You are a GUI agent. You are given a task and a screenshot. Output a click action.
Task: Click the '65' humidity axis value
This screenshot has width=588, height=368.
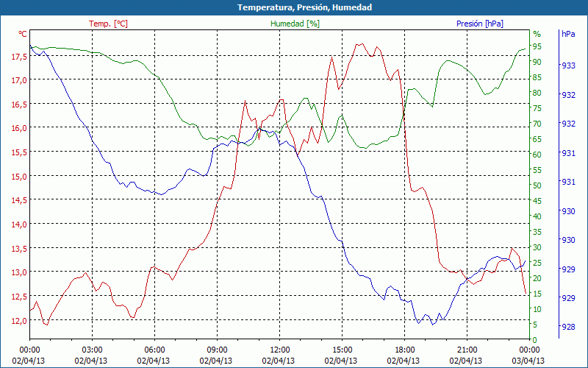coord(537,139)
